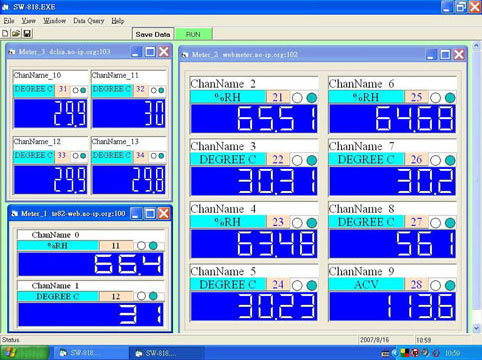
Task: Click the Meter_2 window title bar icon
Action: (185, 55)
